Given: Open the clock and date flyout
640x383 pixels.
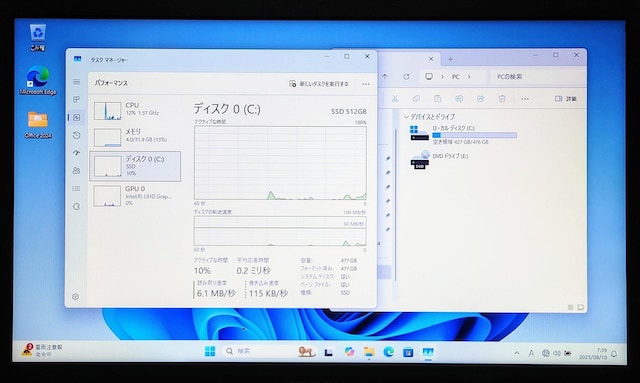Looking at the screenshot, I should (593, 354).
